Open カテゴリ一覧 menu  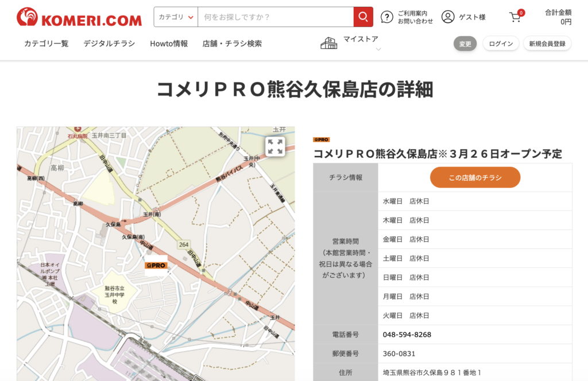click(46, 44)
